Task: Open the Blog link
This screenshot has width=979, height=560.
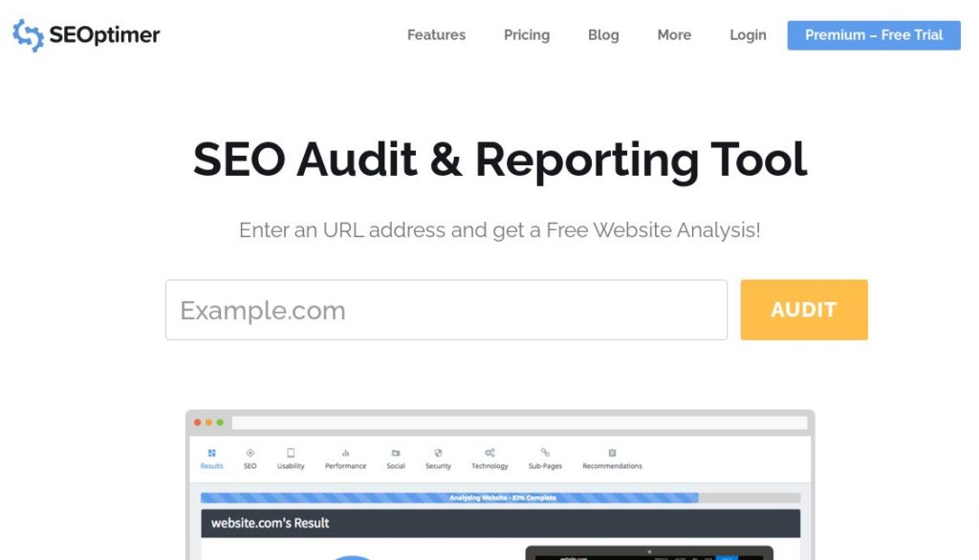Action: (x=603, y=35)
